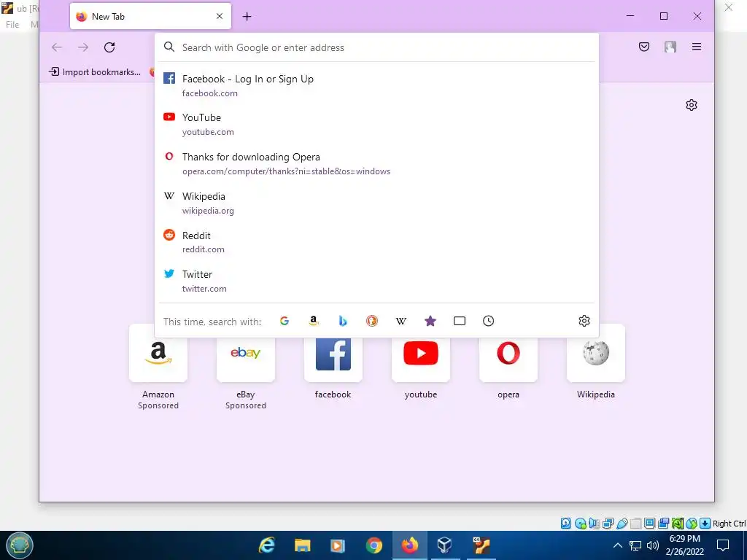Open volume control in system tray
Viewport: 747px width, 560px height.
coord(653,545)
